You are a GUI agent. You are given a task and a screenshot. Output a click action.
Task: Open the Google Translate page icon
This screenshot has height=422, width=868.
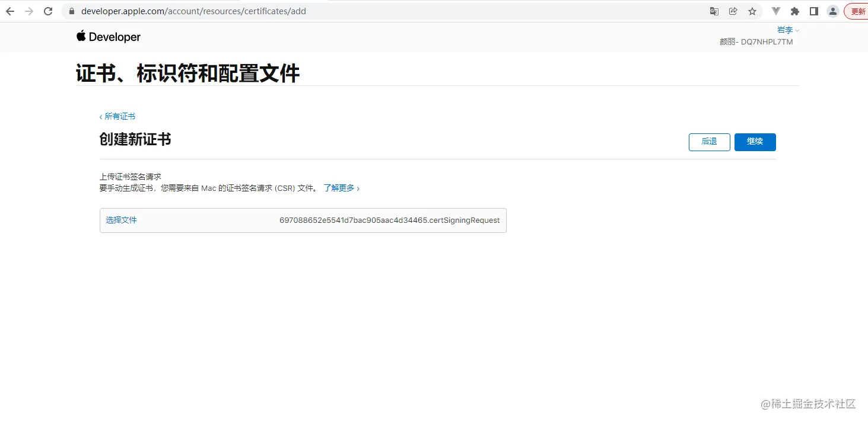714,11
